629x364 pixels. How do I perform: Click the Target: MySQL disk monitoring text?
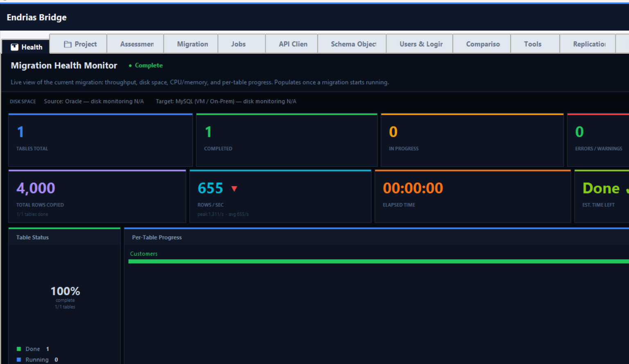[226, 101]
